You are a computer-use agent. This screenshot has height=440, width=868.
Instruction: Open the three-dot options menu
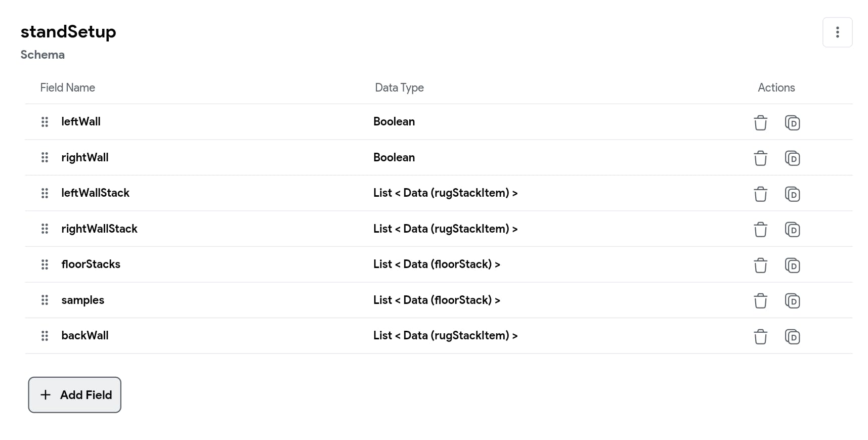[837, 32]
